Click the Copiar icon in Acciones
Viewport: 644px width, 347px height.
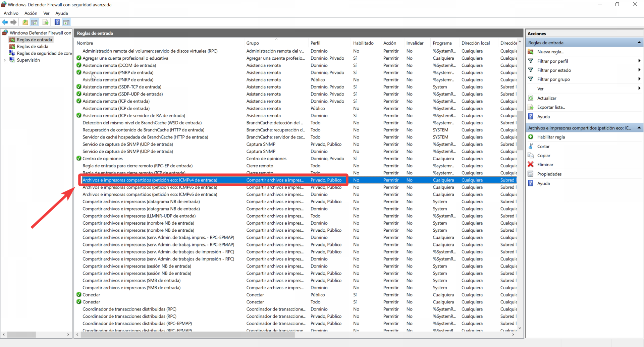coord(531,156)
